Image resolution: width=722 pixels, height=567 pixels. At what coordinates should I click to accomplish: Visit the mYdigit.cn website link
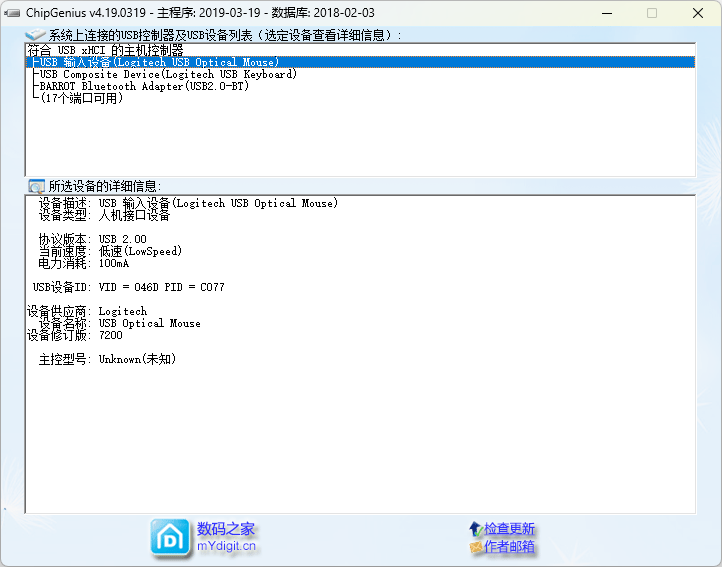click(x=226, y=546)
